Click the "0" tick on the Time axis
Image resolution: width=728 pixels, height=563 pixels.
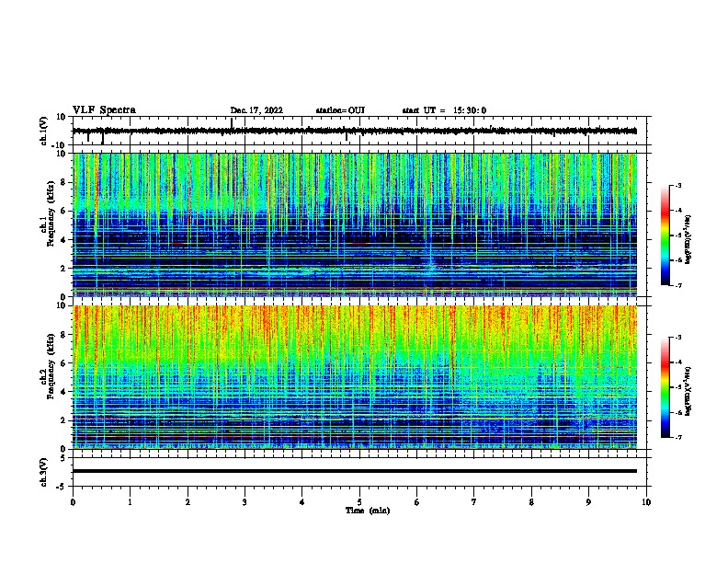[73, 502]
